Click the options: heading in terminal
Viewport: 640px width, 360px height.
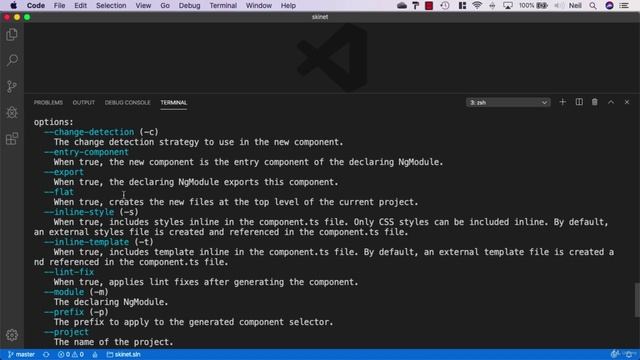53,122
